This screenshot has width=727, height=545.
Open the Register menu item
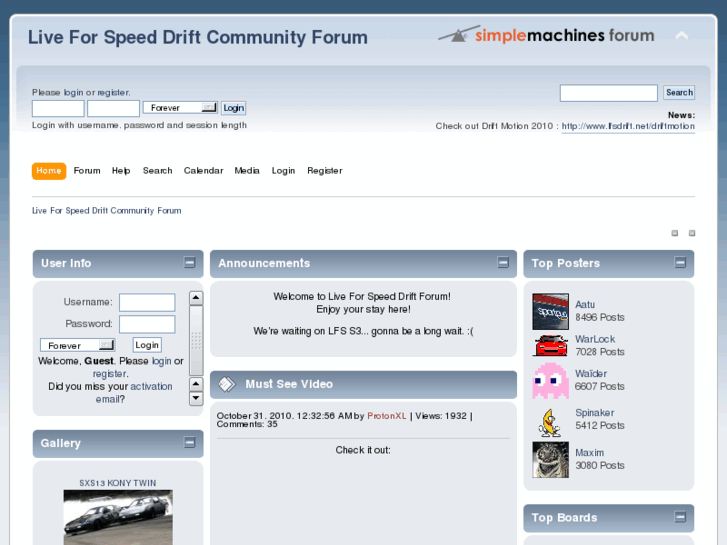(325, 171)
